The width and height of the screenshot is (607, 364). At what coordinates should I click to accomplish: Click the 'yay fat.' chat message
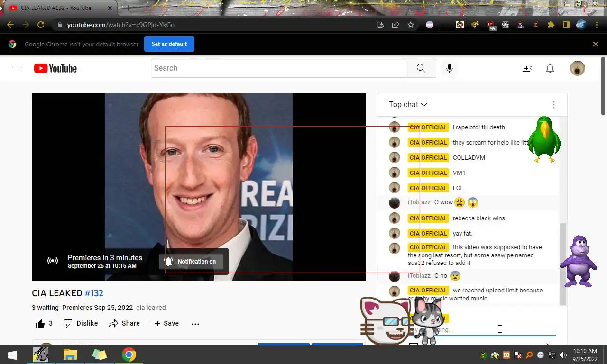coord(462,234)
